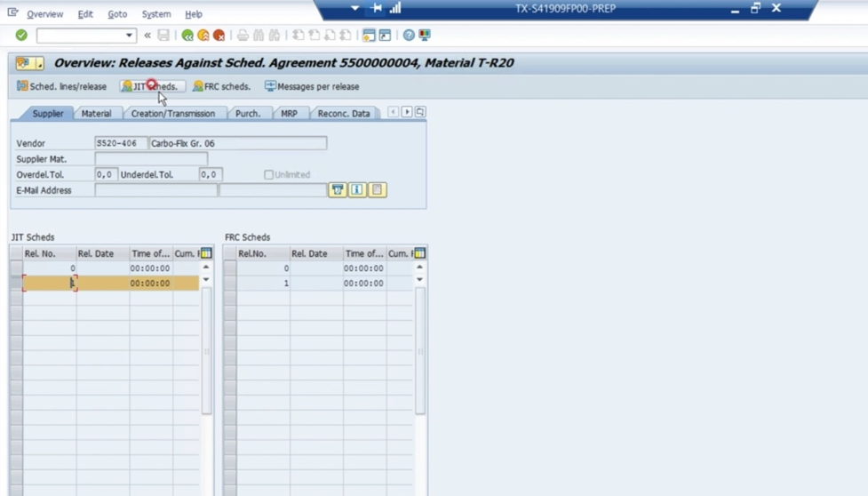Click the Supplier Mat. field
Image resolution: width=868 pixels, height=496 pixels.
[151, 159]
